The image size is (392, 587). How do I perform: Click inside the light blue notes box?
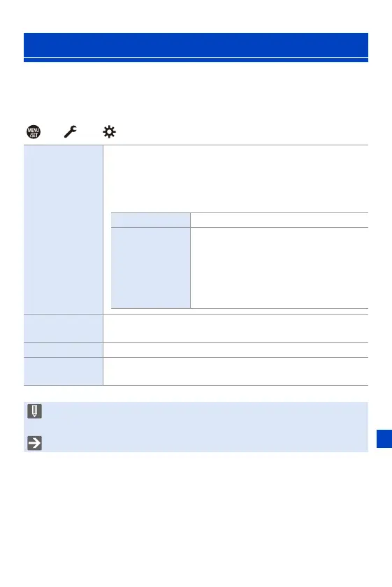point(196,427)
